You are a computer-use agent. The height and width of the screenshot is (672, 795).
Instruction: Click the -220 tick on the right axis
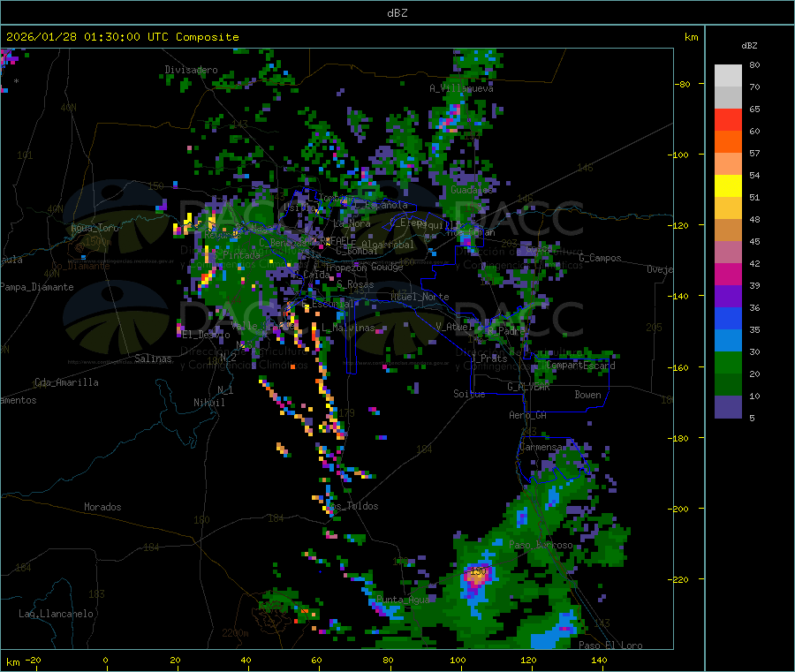[x=678, y=580]
